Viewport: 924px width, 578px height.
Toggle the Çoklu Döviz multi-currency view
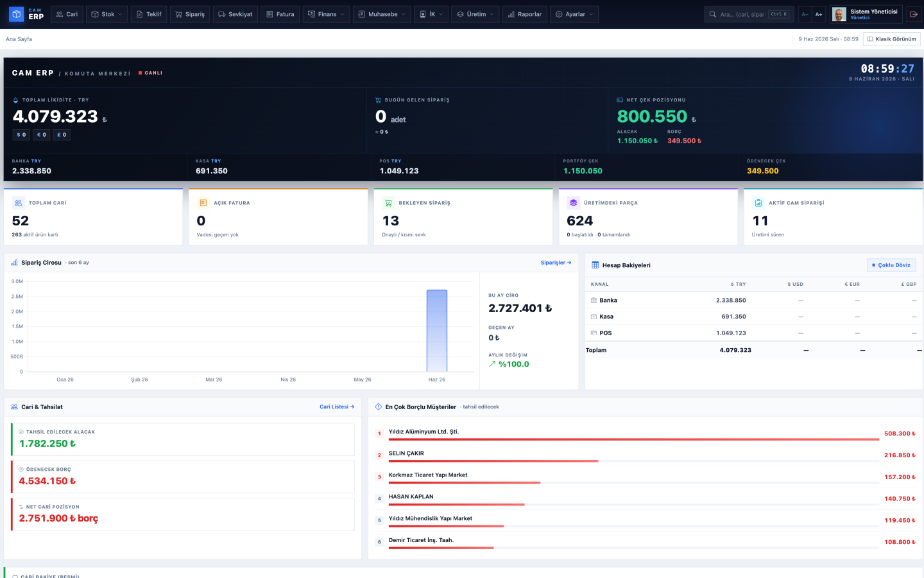tap(891, 265)
